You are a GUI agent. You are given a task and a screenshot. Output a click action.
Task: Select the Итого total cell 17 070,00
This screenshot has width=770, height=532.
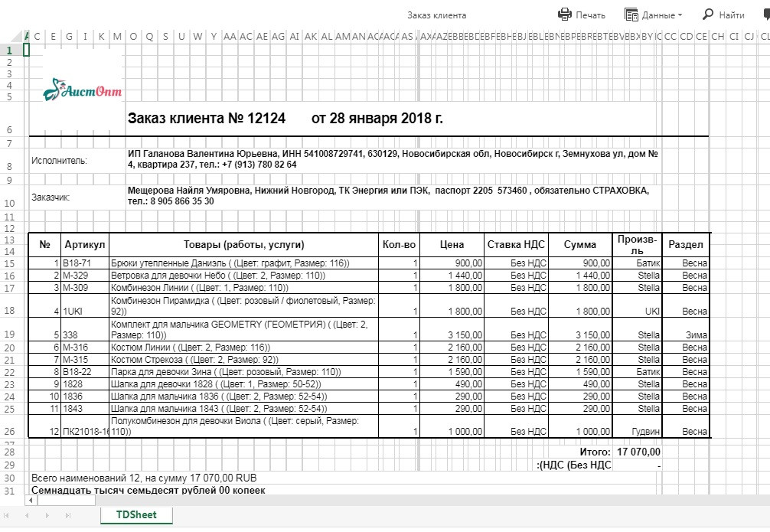[x=638, y=452]
